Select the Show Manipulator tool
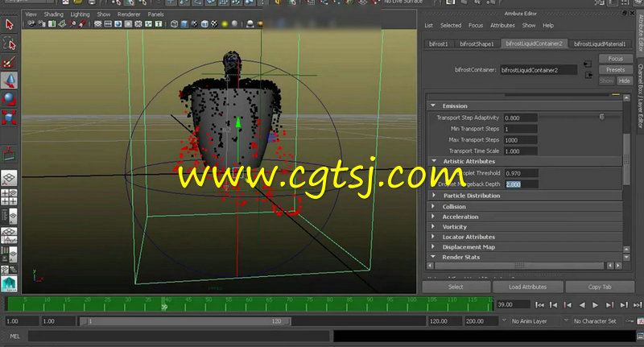644x347 pixels. pos(9,154)
